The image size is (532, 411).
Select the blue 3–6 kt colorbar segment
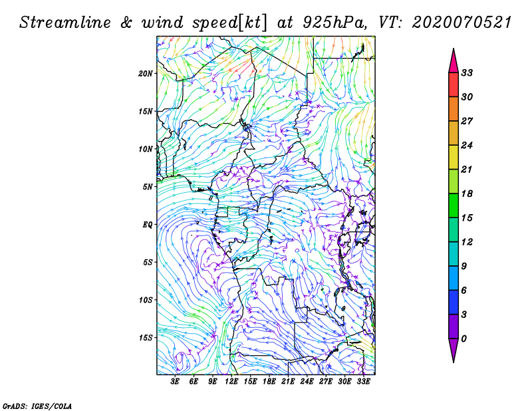454,302
